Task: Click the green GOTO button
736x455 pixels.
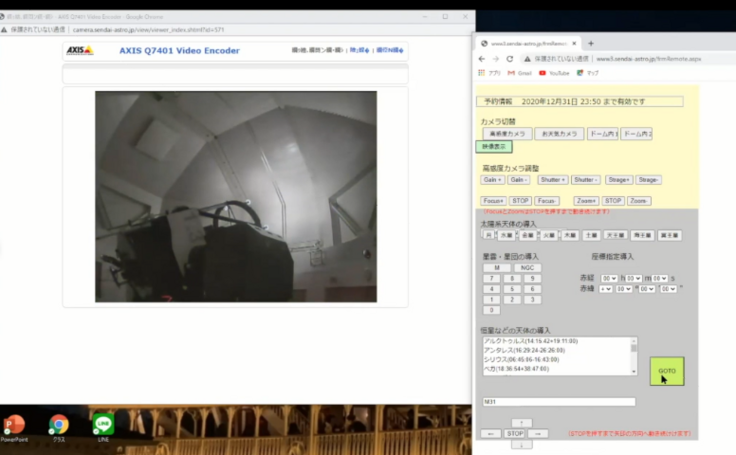Action: click(x=666, y=371)
